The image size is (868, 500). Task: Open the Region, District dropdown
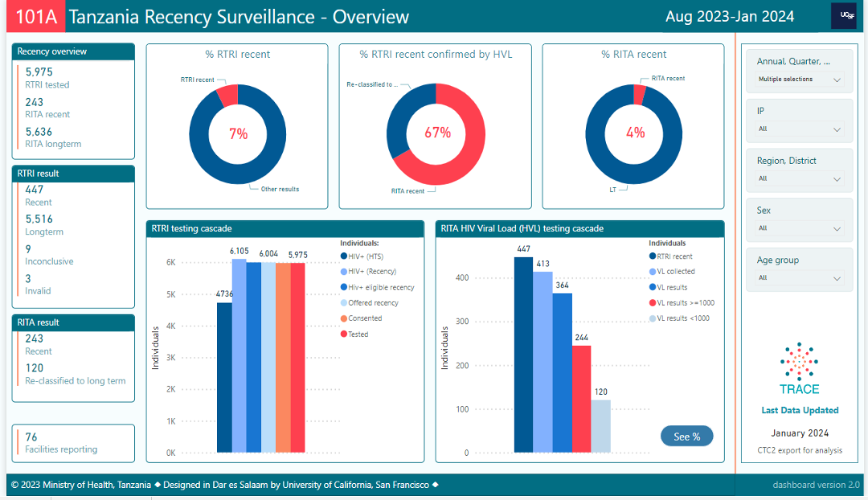pyautogui.click(x=800, y=179)
